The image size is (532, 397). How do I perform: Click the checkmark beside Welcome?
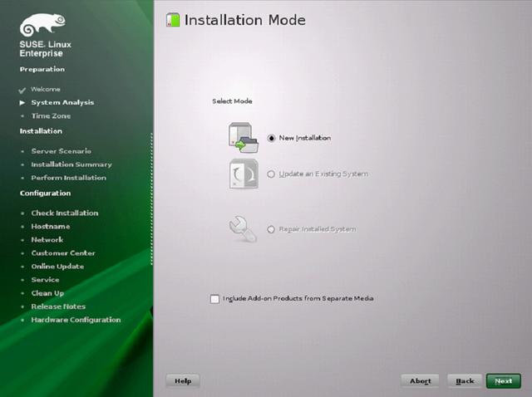coord(22,91)
